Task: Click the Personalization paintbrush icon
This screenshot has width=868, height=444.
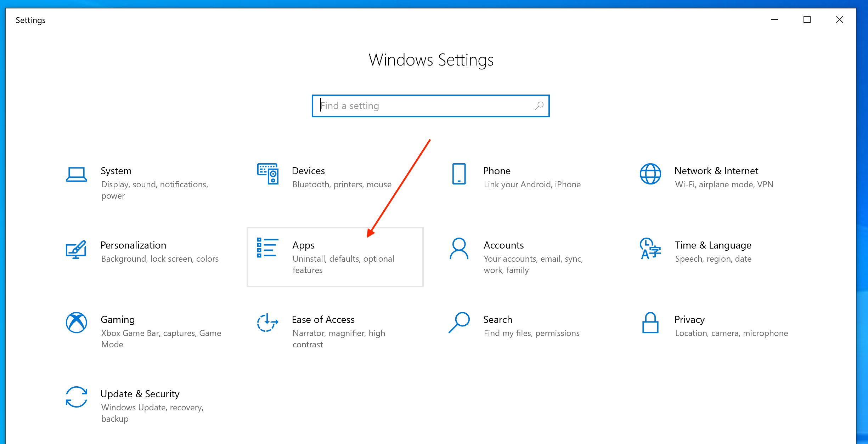Action: (76, 250)
